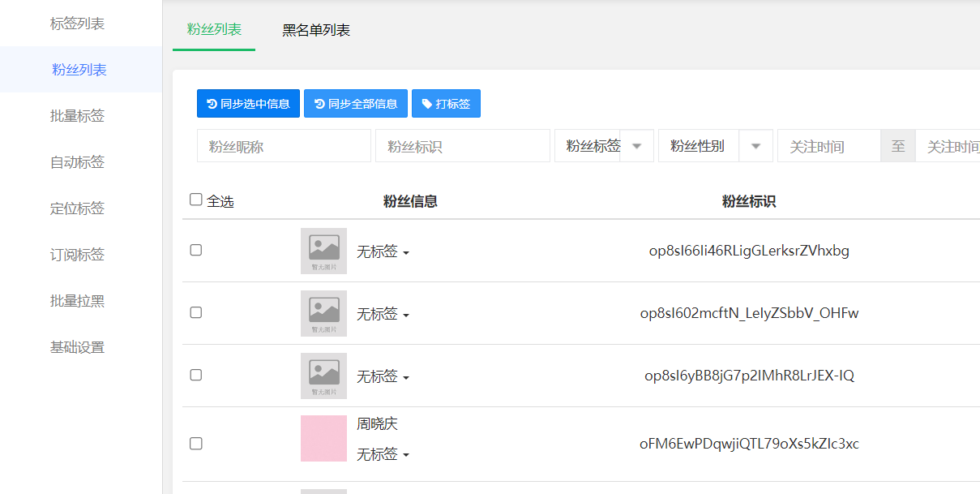Click the identifier op8sI66Ii46RLigGLerksrZVhxbg

coord(749,251)
